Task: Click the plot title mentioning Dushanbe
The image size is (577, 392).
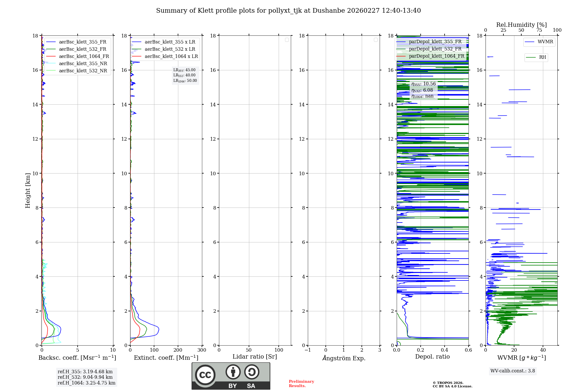Action: click(288, 11)
